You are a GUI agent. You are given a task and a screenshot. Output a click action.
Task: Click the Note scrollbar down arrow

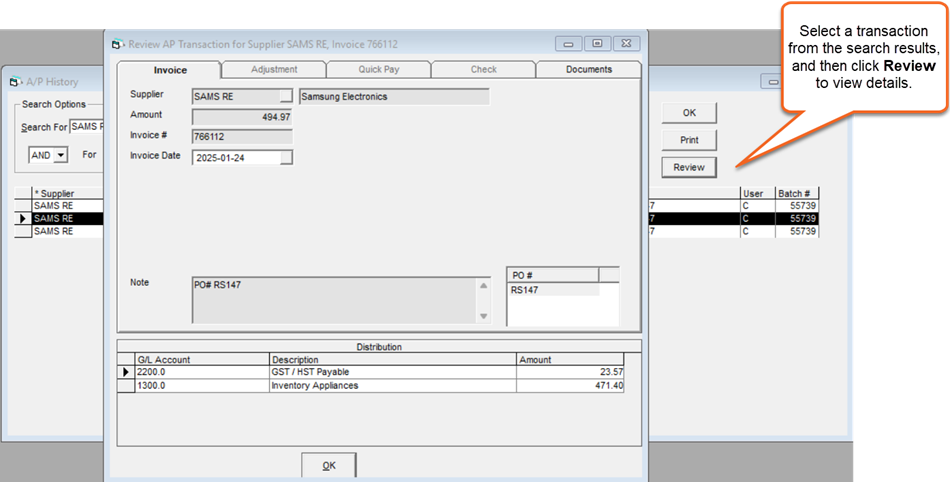coord(483,316)
